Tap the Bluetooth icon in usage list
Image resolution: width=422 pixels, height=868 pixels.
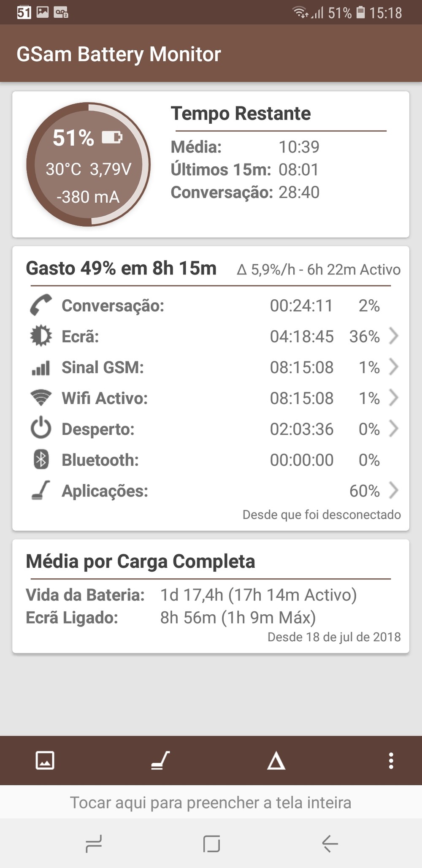(41, 460)
